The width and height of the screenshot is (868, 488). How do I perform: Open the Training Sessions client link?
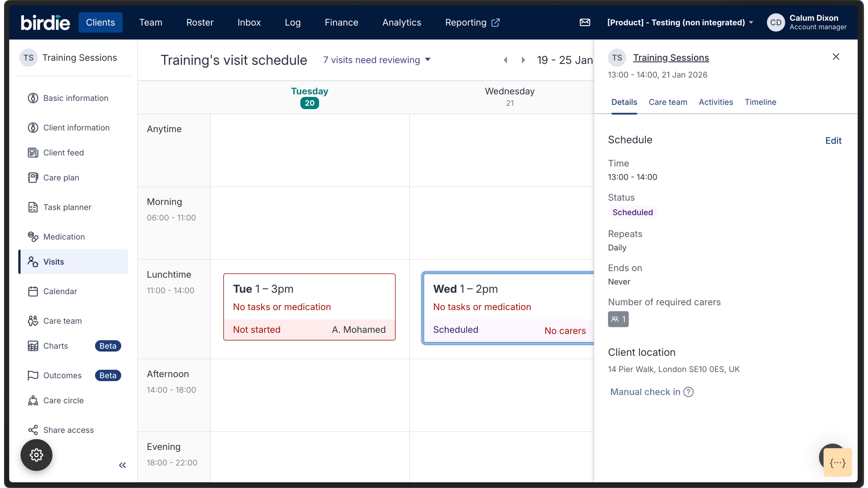[670, 58]
